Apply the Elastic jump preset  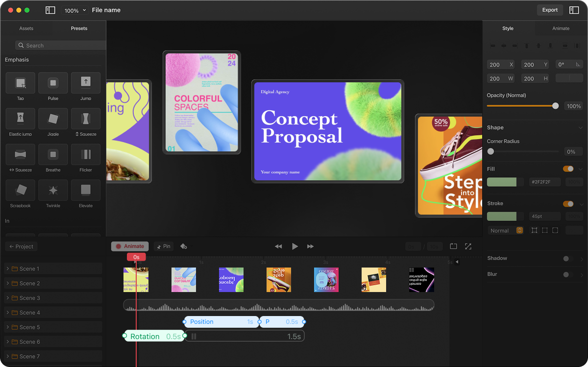(20, 119)
